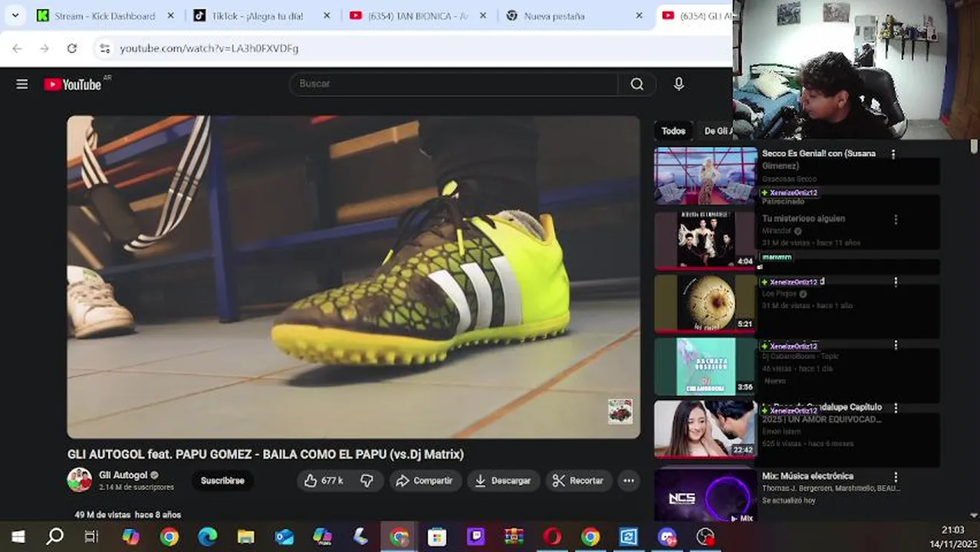Open Opera browser from taskbar
Image resolution: width=980 pixels, height=552 pixels.
552,537
